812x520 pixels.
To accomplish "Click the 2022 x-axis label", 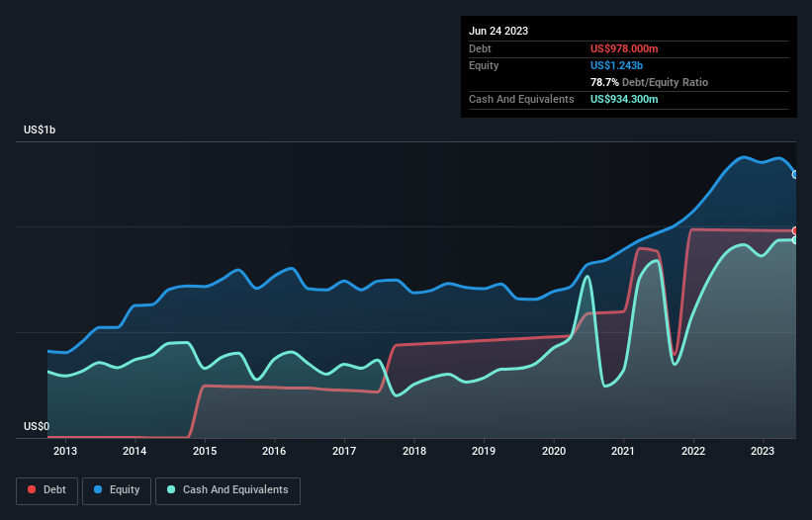I will [x=693, y=451].
